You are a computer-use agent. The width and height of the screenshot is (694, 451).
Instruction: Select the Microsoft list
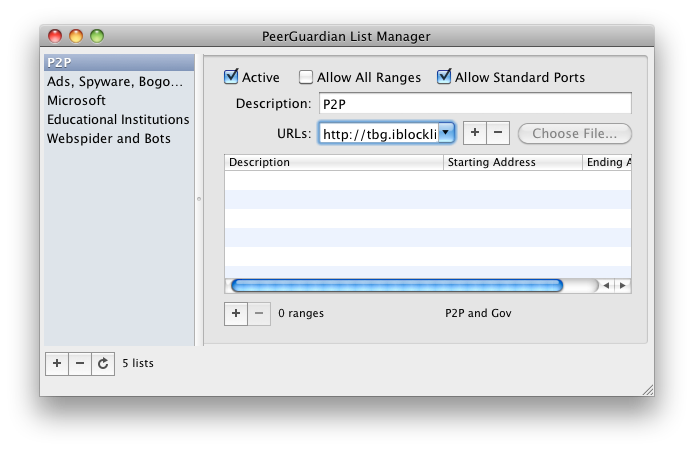119,100
